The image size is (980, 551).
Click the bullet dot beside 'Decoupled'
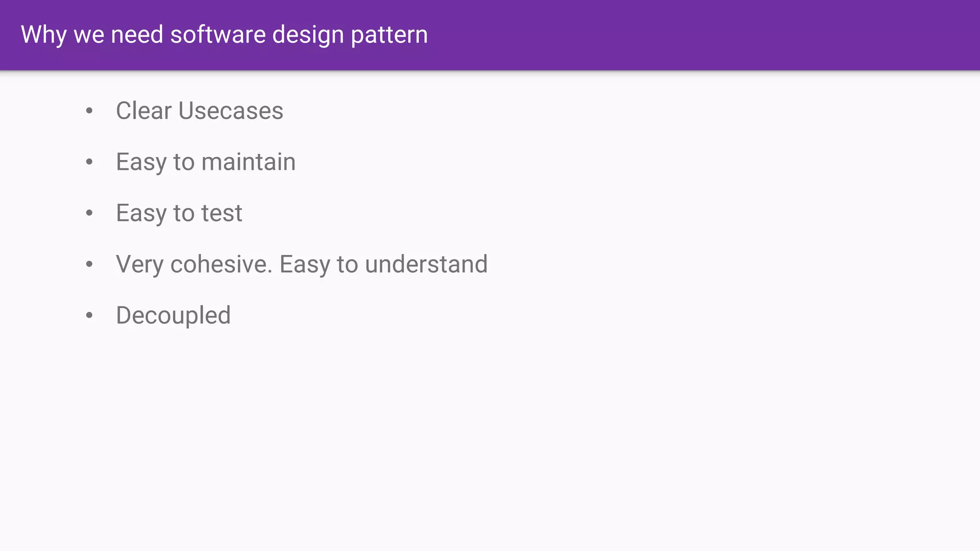pos(89,315)
